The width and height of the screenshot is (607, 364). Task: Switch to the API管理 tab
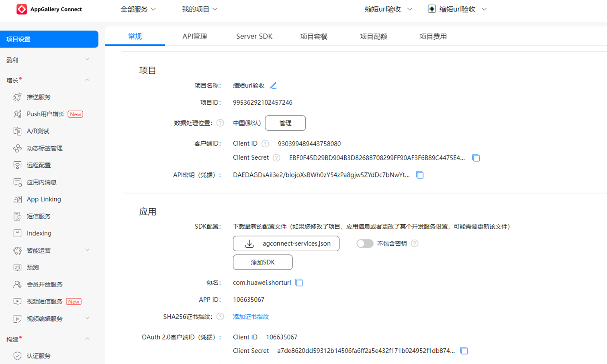[195, 36]
